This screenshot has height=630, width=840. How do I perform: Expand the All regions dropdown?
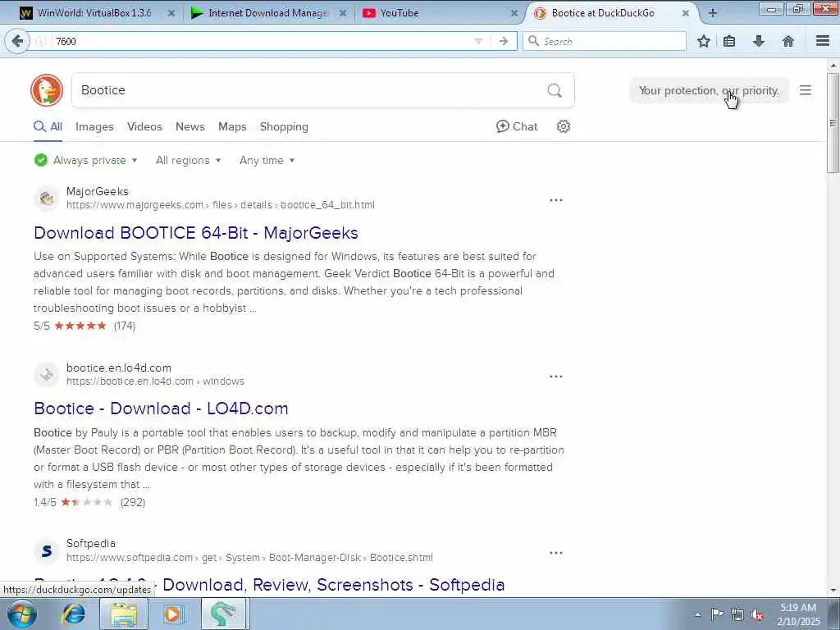pyautogui.click(x=188, y=160)
